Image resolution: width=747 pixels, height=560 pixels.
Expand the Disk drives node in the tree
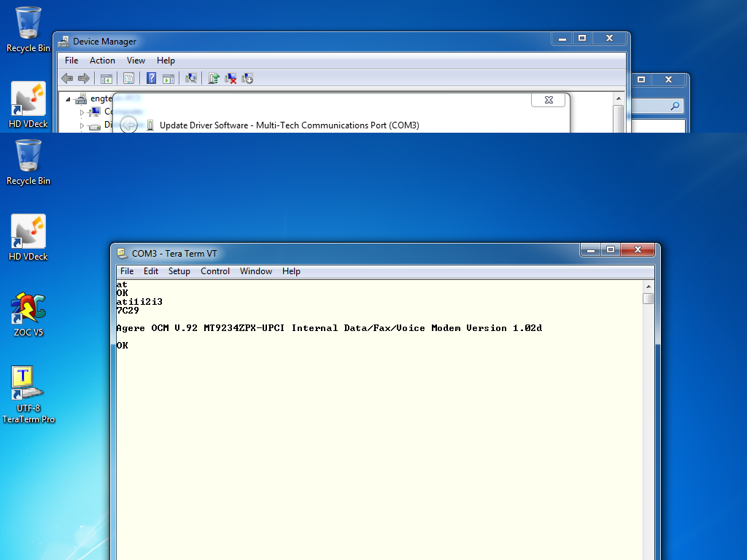[x=82, y=125]
